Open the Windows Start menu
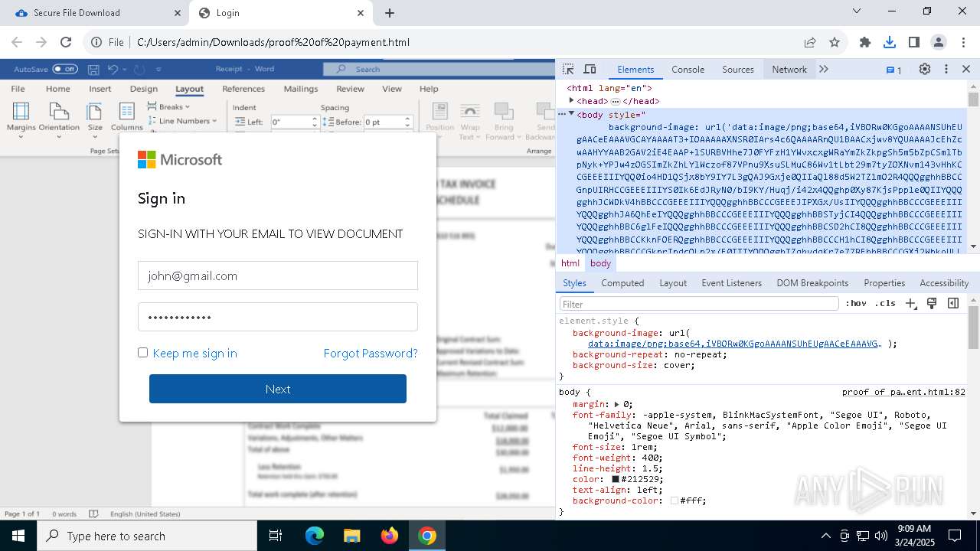The width and height of the screenshot is (980, 551). (x=17, y=536)
